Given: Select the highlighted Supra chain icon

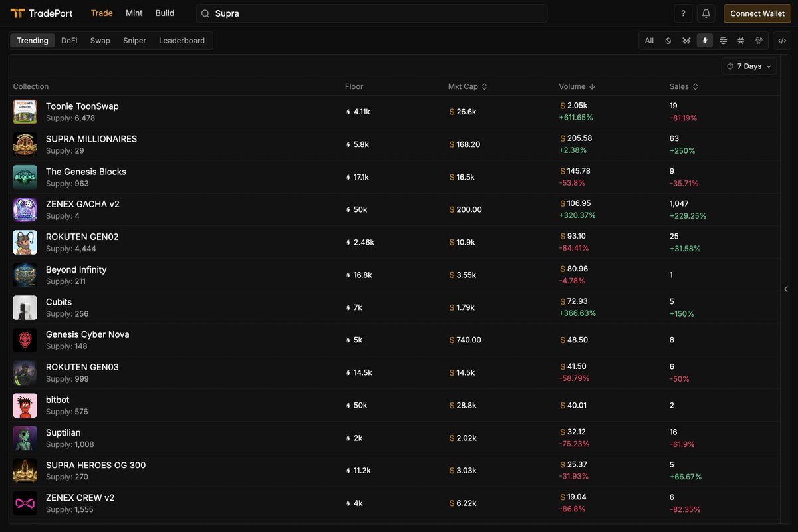Looking at the screenshot, I should (x=705, y=41).
